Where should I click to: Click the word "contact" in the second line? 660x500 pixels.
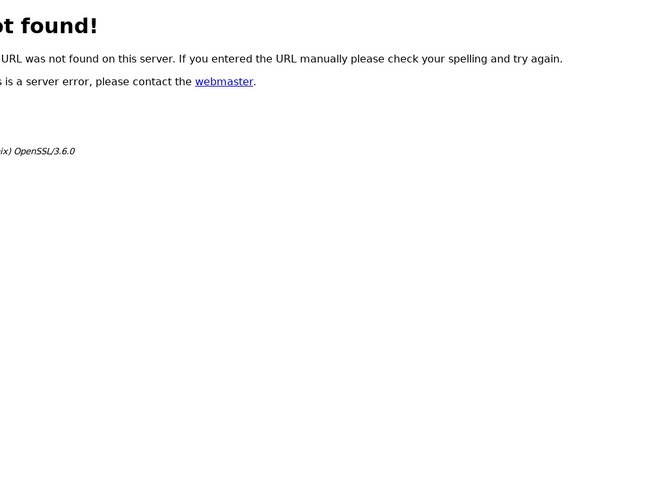[152, 82]
